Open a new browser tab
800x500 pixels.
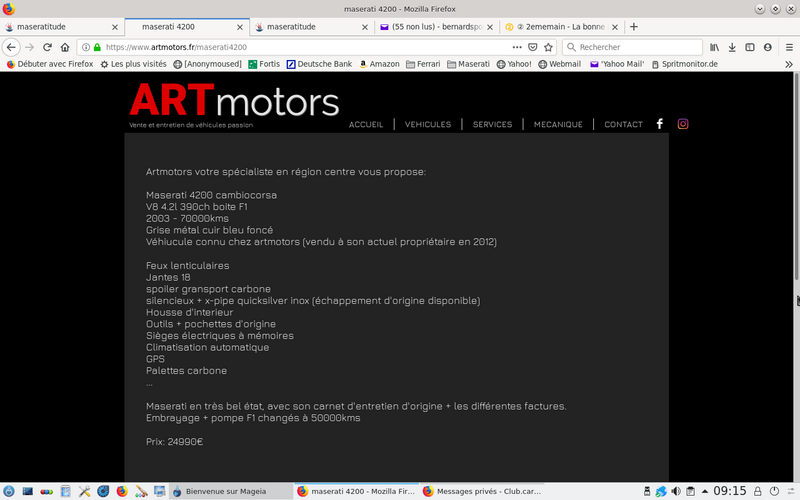tap(634, 27)
